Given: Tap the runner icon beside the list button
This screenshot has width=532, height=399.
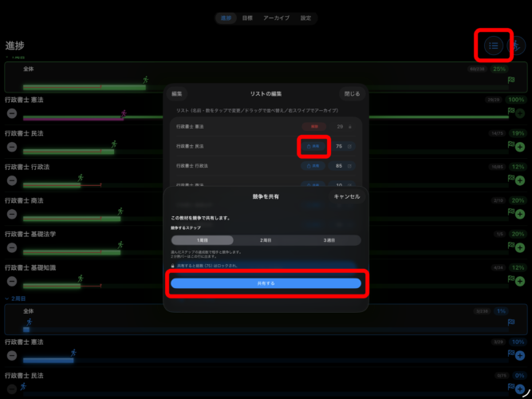Looking at the screenshot, I should [x=516, y=45].
